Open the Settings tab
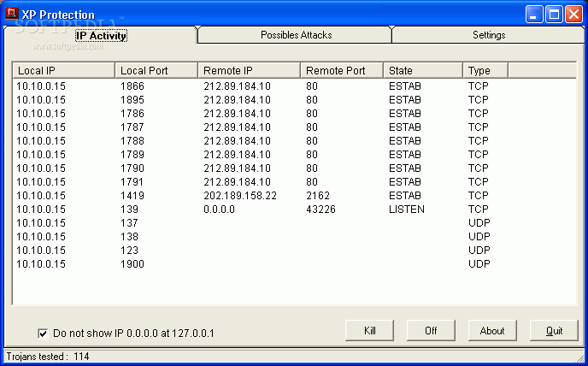This screenshot has height=366, width=588. click(489, 35)
